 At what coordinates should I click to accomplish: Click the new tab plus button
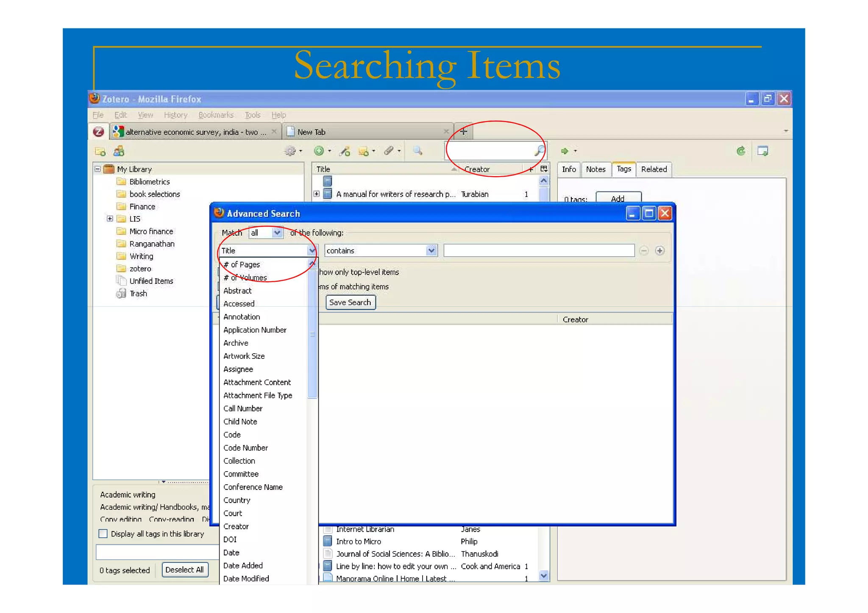pyautogui.click(x=464, y=132)
